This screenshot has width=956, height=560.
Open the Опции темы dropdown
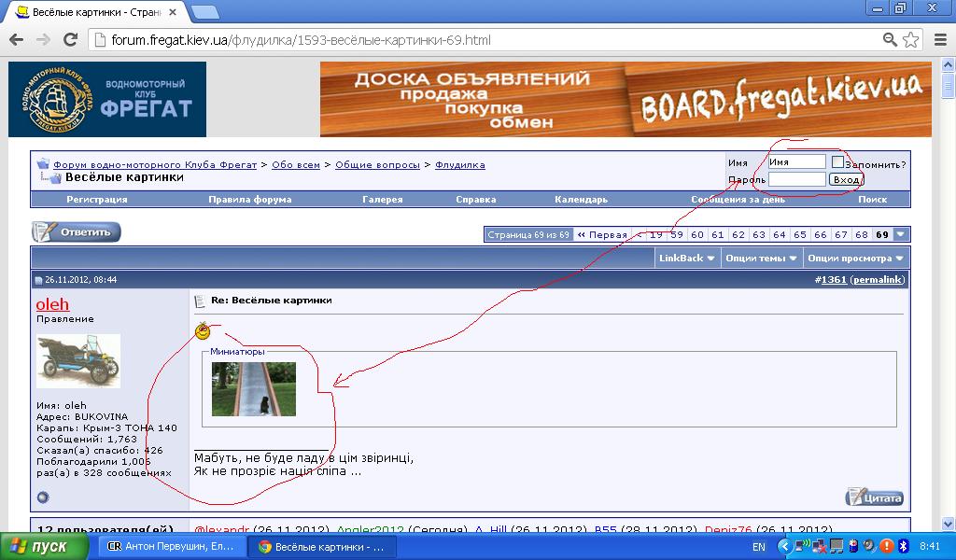point(763,258)
